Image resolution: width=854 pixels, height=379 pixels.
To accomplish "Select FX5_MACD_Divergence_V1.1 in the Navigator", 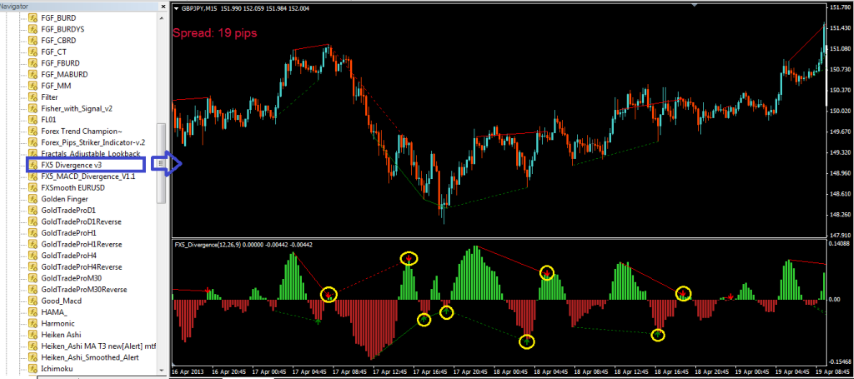I will (x=88, y=176).
